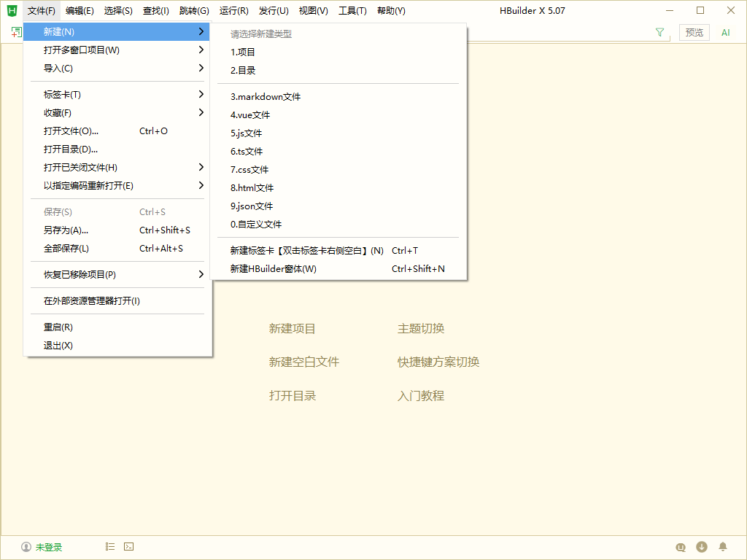Maximize the HBuilder X window
This screenshot has height=560, width=747.
click(700, 10)
